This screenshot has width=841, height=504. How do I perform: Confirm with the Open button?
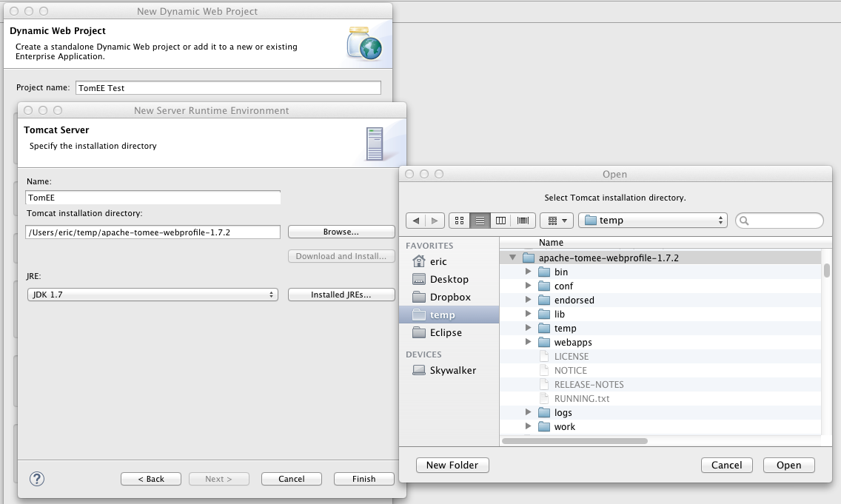[x=789, y=466]
